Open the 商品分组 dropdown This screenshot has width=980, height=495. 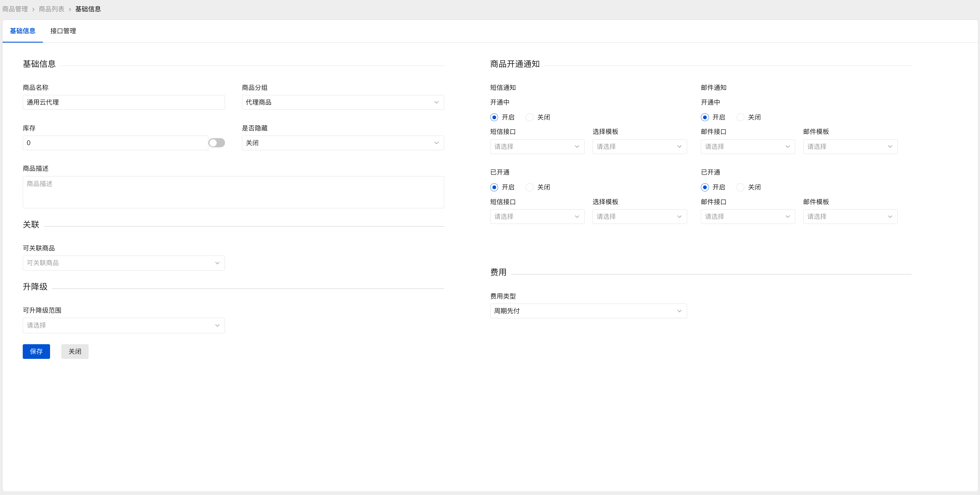(343, 102)
